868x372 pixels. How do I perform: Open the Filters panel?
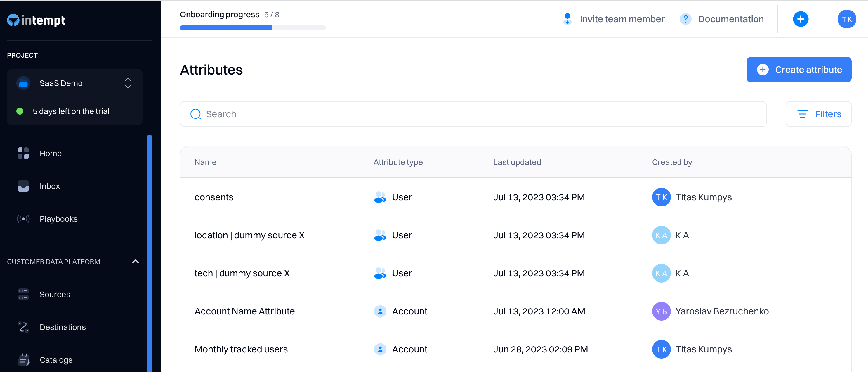pyautogui.click(x=818, y=114)
